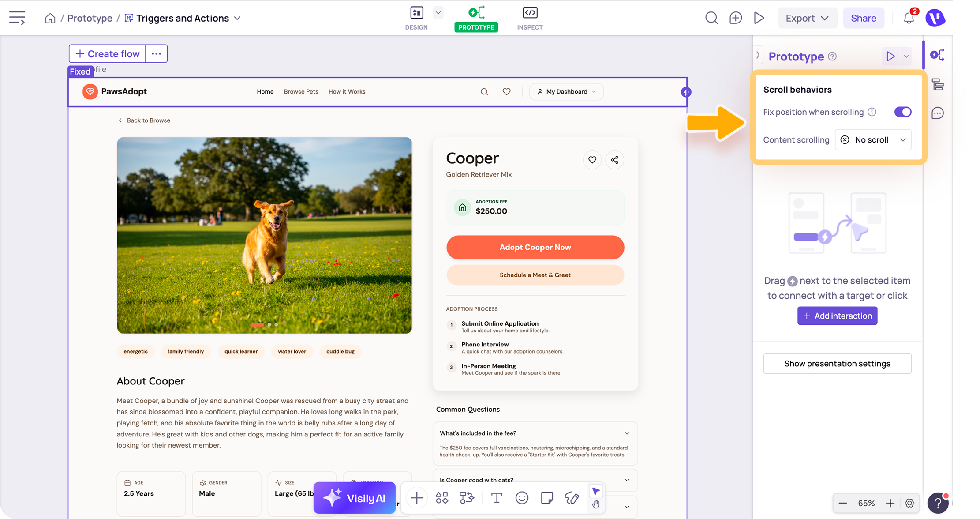Click the PawsAdopt logo icon
Screen dimensions: 980x519
(x=90, y=92)
